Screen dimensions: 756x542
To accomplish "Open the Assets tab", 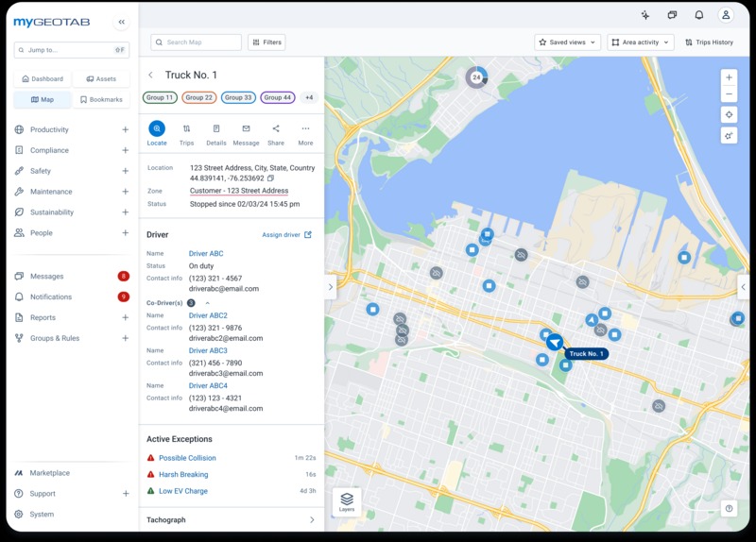I will pos(101,79).
